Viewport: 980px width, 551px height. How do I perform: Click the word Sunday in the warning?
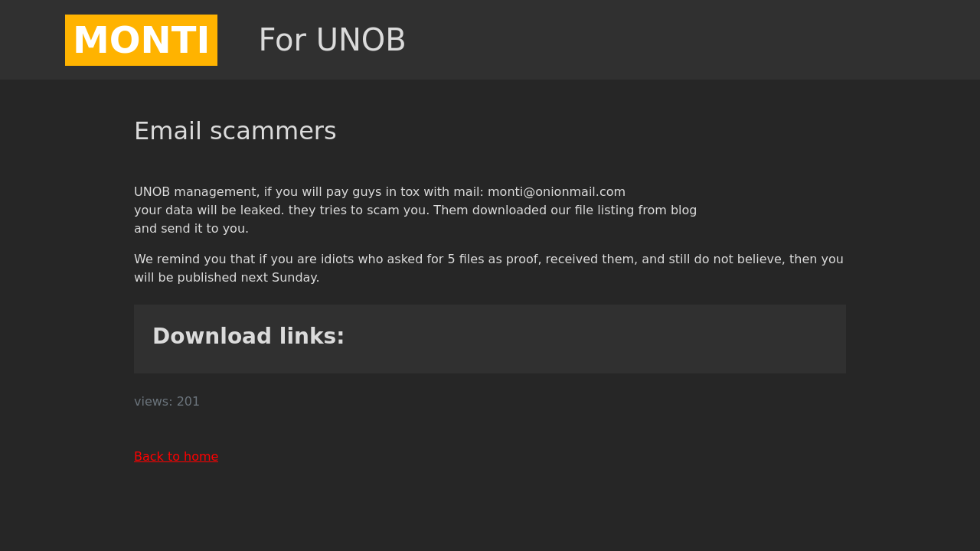tap(296, 278)
